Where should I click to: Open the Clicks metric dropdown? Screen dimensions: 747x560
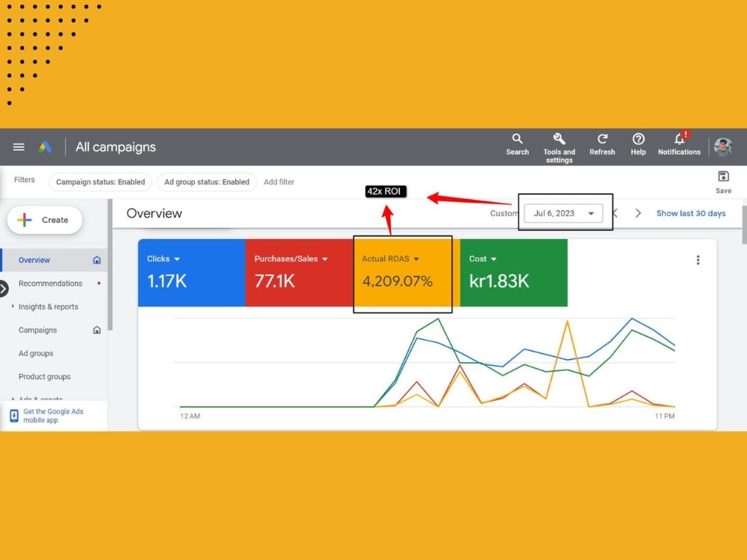[x=164, y=258]
